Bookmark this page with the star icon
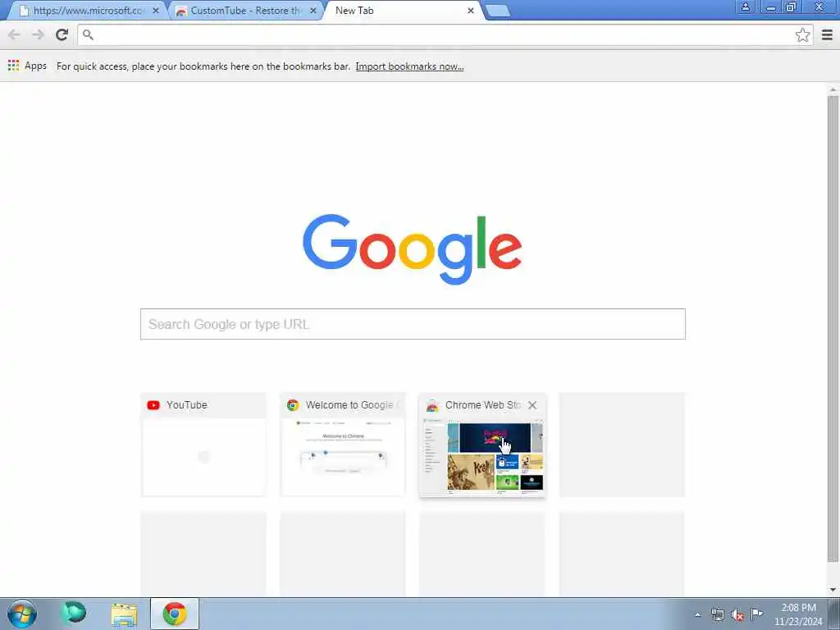 coord(802,34)
